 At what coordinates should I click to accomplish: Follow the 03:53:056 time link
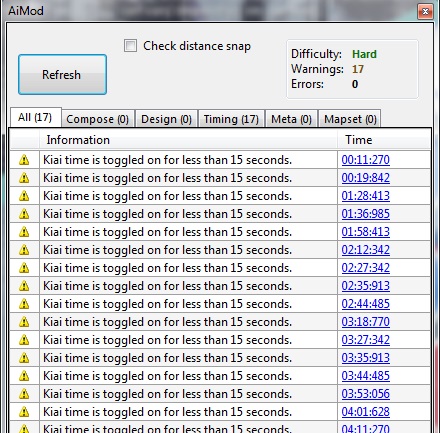pos(366,394)
